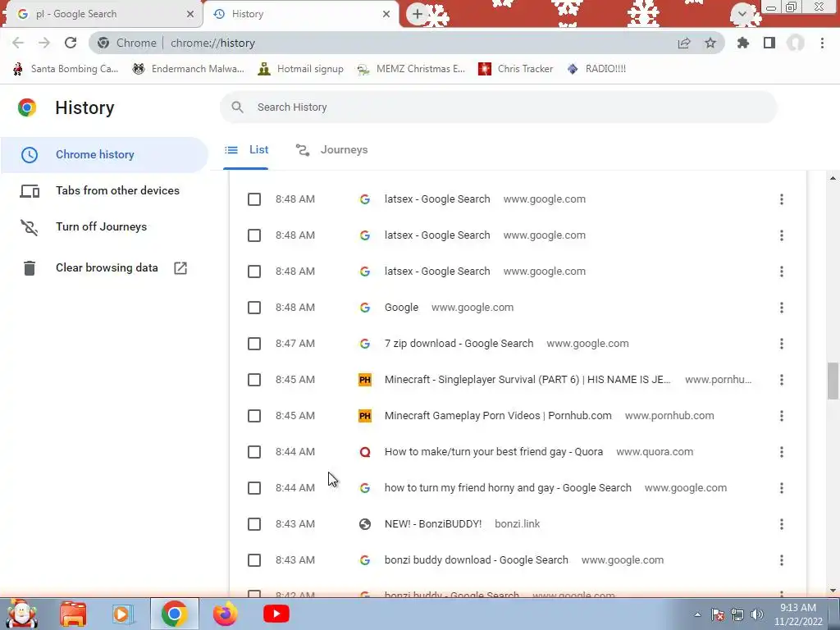Open 'NEW! - BonziBUDDY!' history entry

[x=433, y=524]
